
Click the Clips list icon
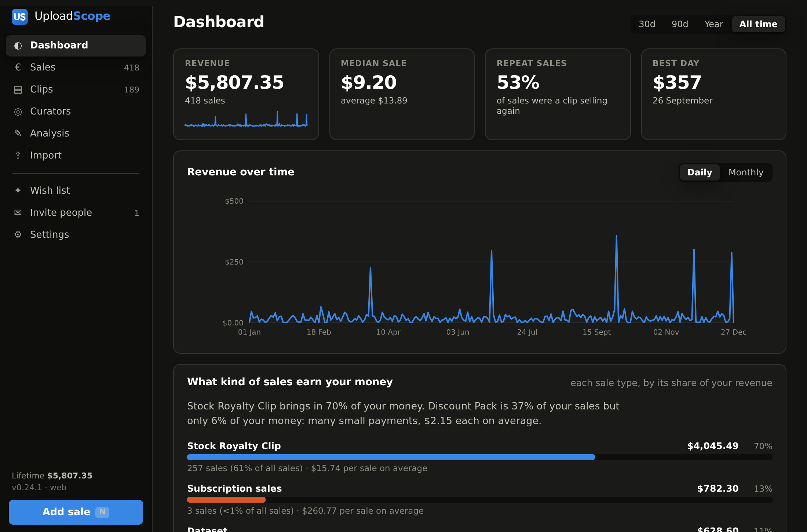18,90
